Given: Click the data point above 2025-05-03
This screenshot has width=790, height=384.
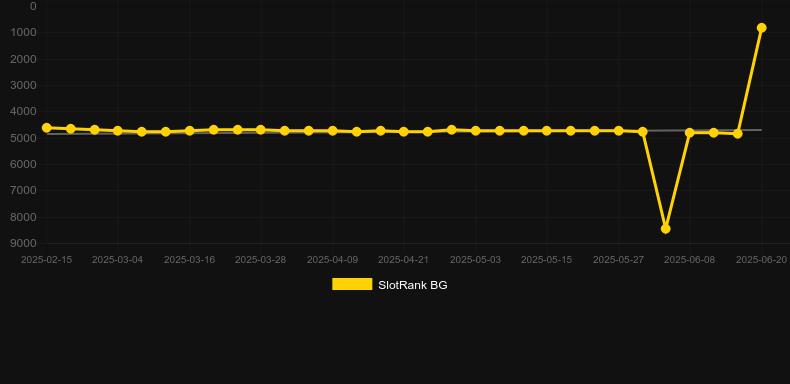Looking at the screenshot, I should [x=475, y=131].
